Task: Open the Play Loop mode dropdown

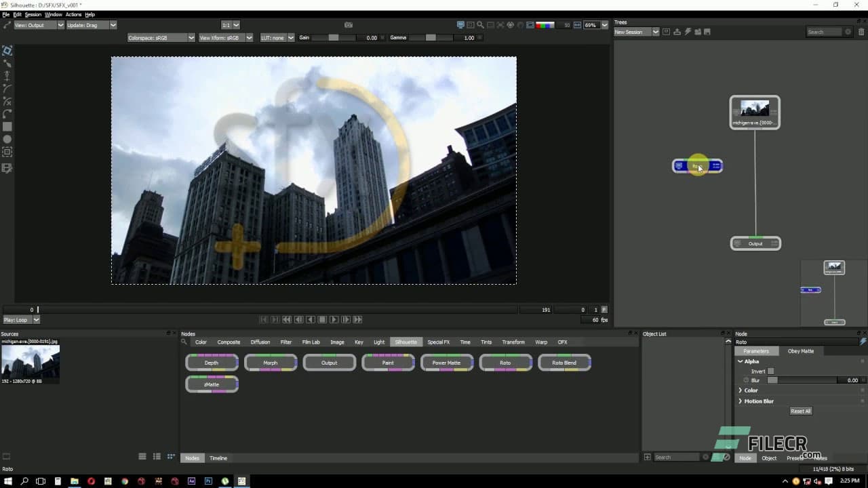Action: point(21,320)
